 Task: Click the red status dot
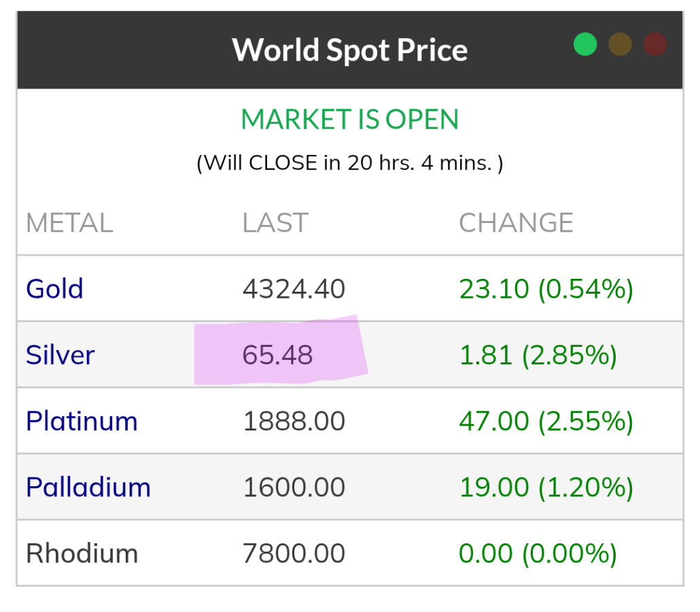(655, 45)
